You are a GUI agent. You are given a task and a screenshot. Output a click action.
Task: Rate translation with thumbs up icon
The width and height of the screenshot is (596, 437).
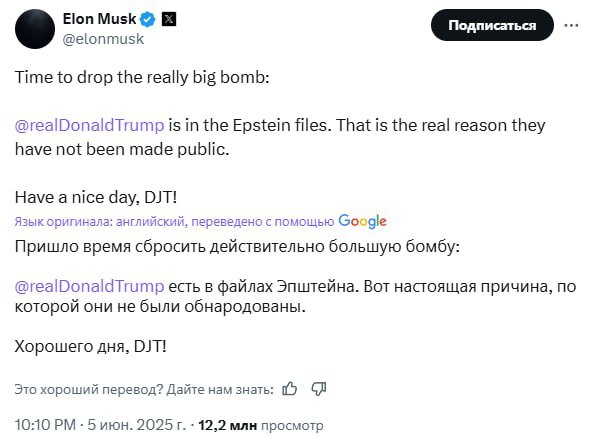(x=290, y=389)
